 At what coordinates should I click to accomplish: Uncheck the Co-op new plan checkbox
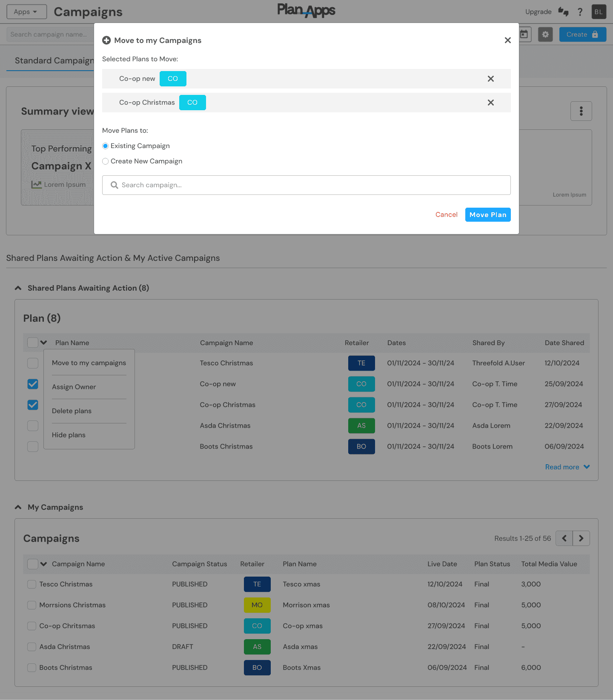[x=33, y=384]
